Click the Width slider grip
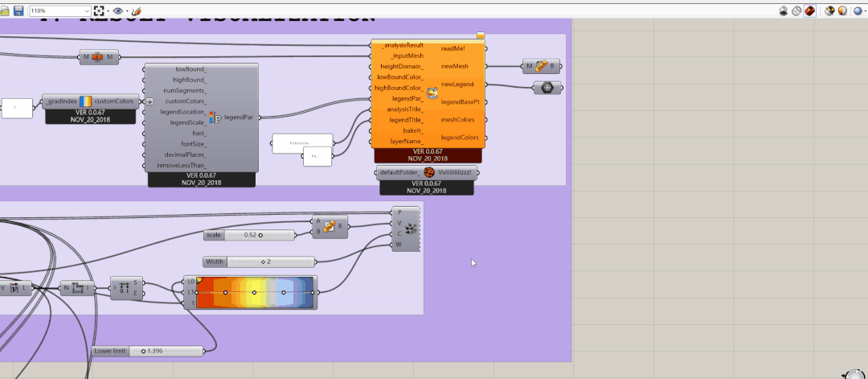The width and height of the screenshot is (868, 379). pyautogui.click(x=263, y=262)
